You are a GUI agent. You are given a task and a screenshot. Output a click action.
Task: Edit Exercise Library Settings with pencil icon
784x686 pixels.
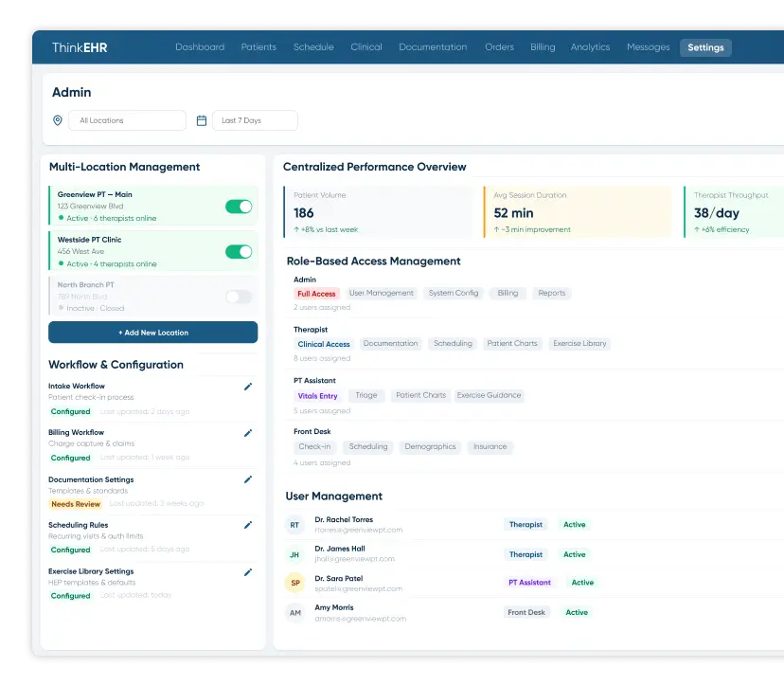click(247, 572)
